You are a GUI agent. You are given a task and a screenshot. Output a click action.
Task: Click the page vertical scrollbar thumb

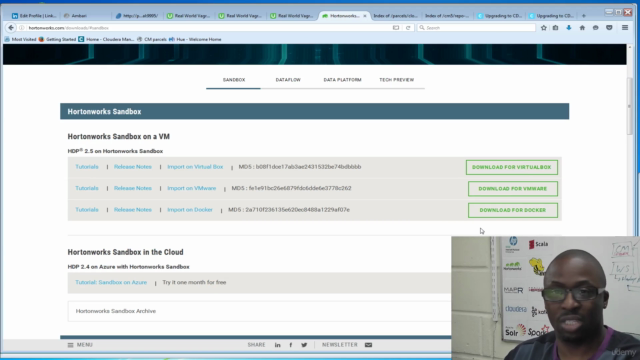630,106
